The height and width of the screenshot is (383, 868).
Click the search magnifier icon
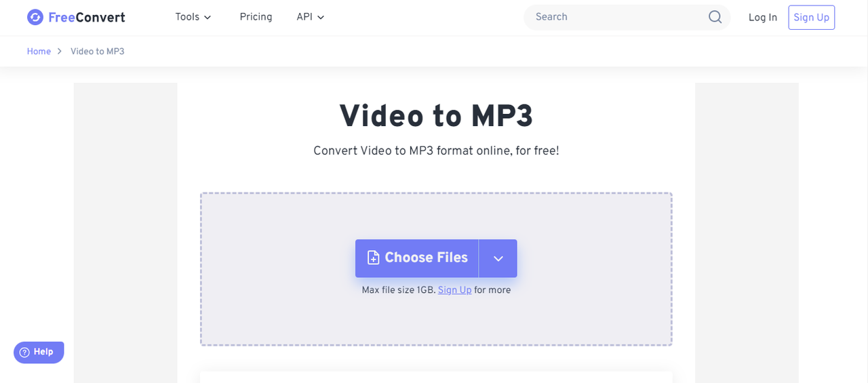pyautogui.click(x=715, y=17)
